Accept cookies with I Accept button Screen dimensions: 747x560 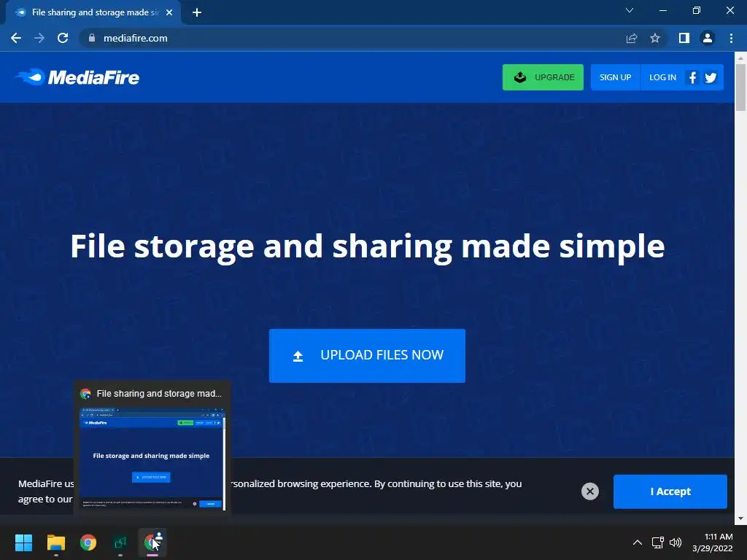point(670,491)
